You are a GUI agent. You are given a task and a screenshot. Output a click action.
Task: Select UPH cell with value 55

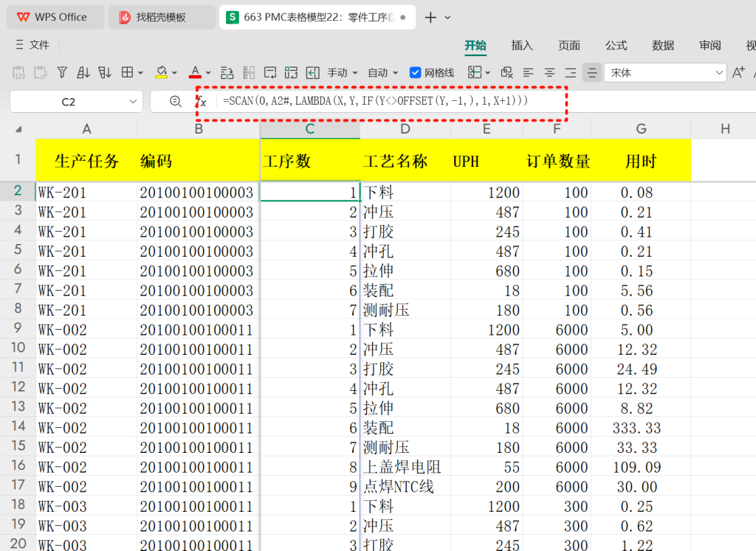[487, 467]
